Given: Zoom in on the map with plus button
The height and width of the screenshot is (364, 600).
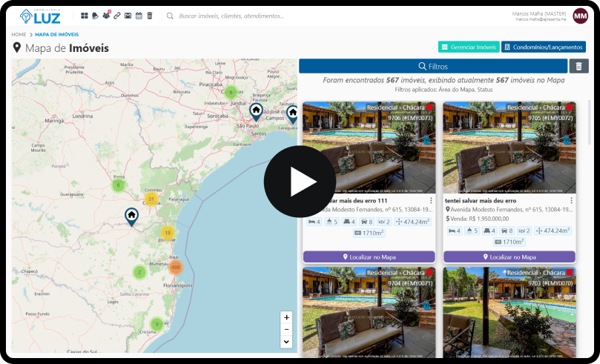Looking at the screenshot, I should pos(287,317).
